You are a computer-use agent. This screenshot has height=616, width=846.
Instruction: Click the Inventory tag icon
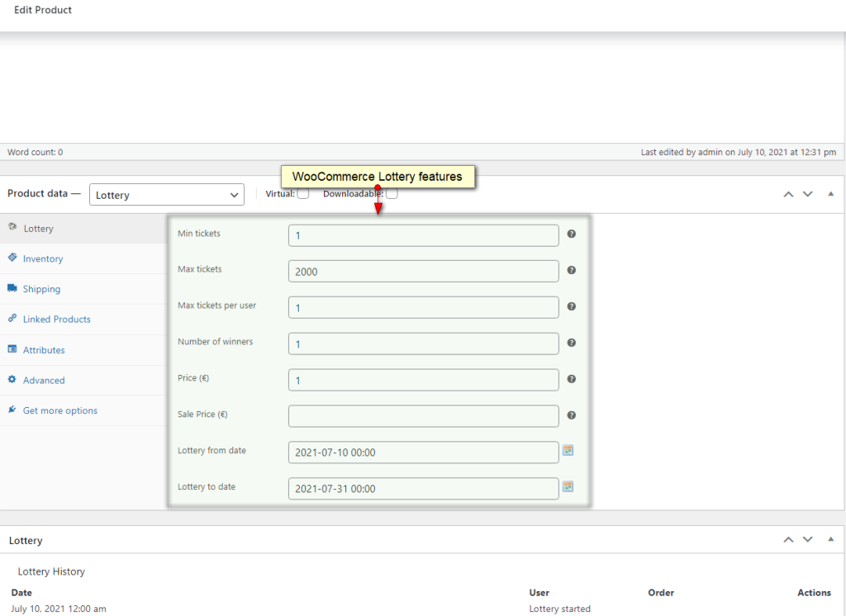tap(12, 258)
